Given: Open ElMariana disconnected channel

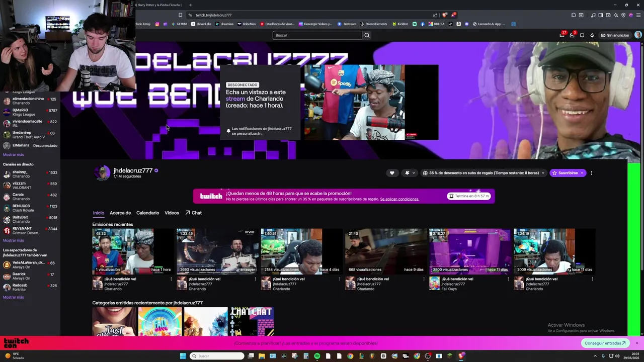Looking at the screenshot, I should (30, 145).
